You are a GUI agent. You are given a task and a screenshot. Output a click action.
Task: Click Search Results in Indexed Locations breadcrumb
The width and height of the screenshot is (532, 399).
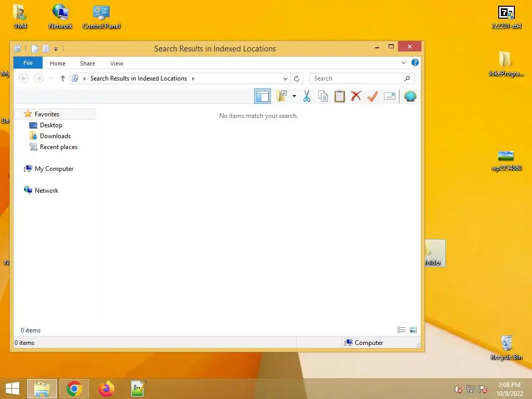pos(138,78)
